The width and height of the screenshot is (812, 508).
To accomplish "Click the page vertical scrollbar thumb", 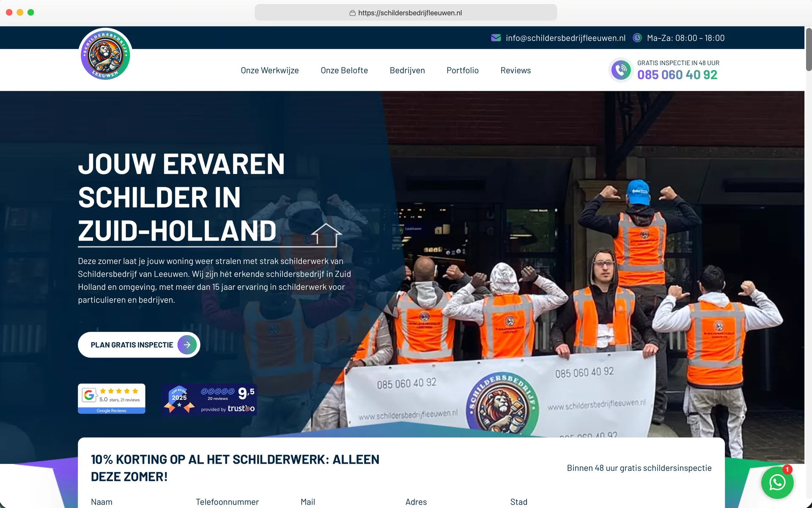I will point(808,49).
